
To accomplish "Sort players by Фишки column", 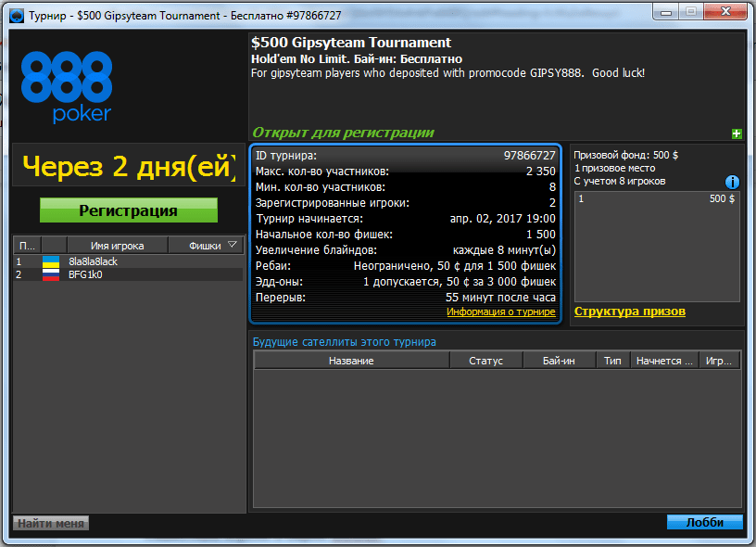I will tap(206, 246).
